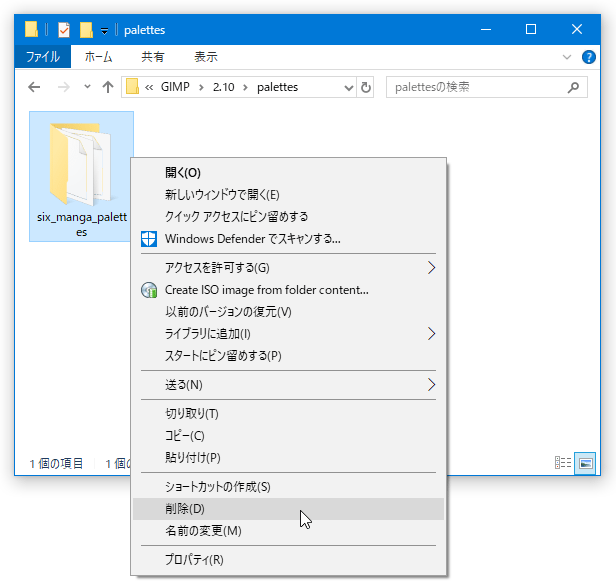This screenshot has width=616, height=588.
Task: Choose クイック アクセスにピン留めする
Action: pos(288,216)
